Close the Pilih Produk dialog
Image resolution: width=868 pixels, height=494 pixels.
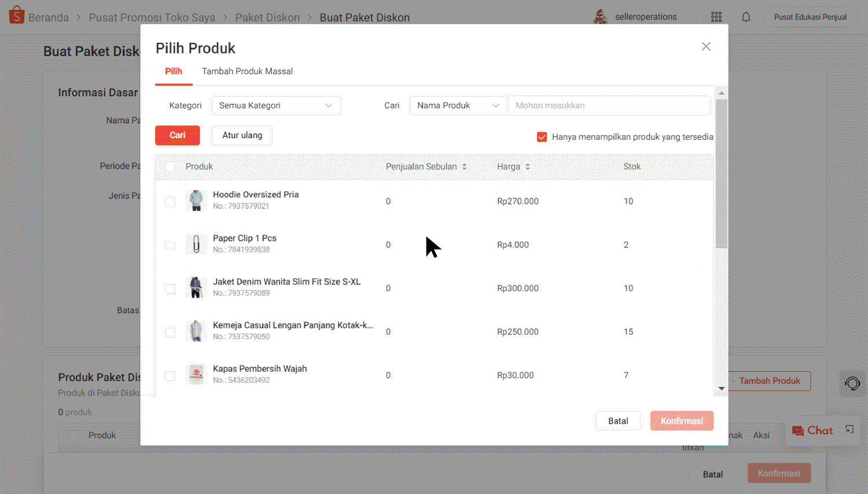[x=706, y=46]
